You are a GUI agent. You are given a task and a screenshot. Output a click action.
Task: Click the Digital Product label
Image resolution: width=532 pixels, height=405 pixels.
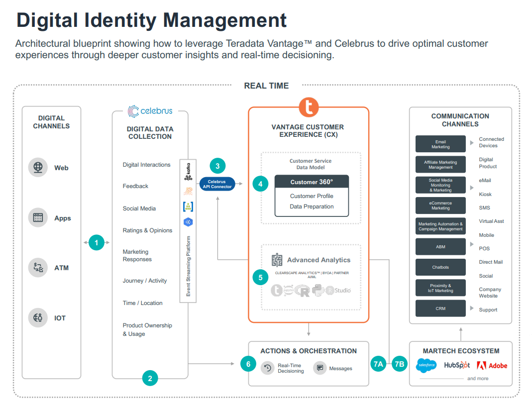pos(488,163)
